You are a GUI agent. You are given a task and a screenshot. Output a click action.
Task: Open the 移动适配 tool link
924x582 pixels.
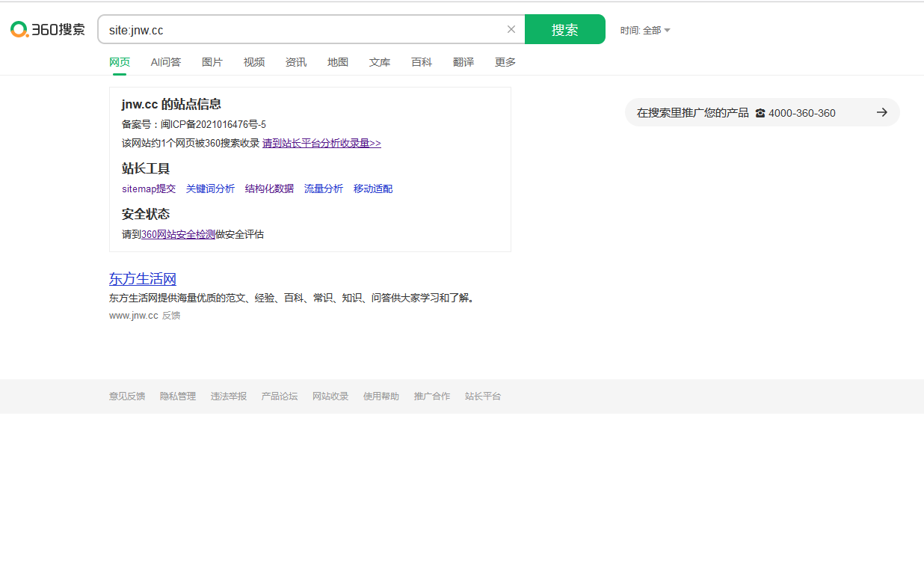click(373, 189)
